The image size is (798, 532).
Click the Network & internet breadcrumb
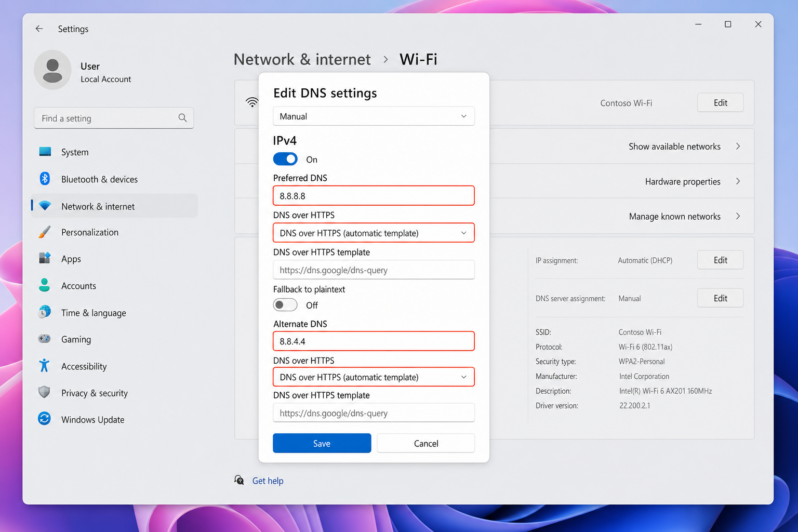[x=302, y=59]
